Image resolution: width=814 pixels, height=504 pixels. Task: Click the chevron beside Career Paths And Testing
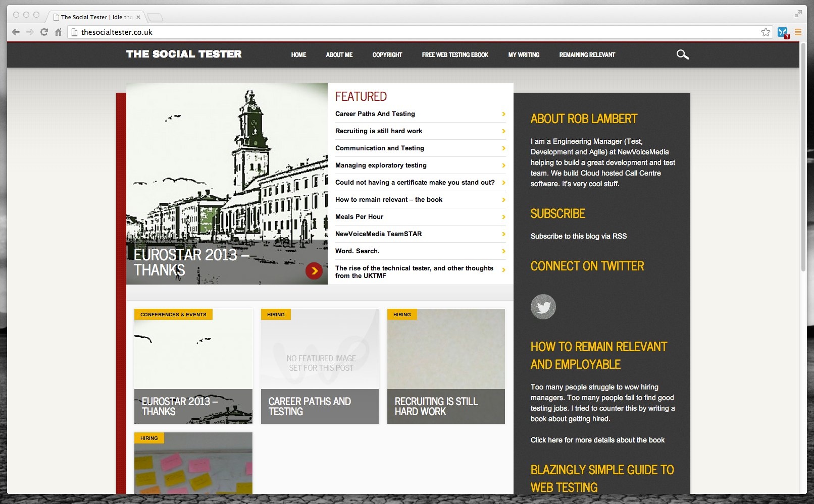503,114
